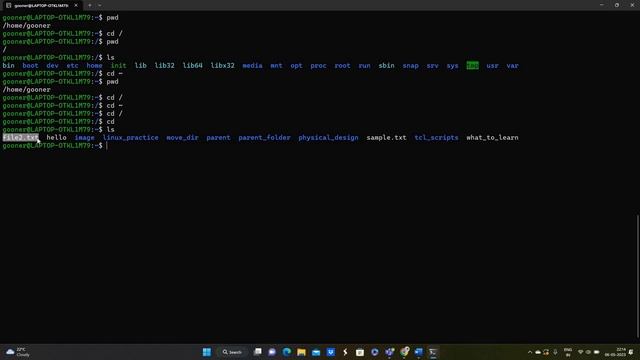The height and width of the screenshot is (360, 640).
Task: Click the 'physical_design' directory name
Action: [x=328, y=138]
